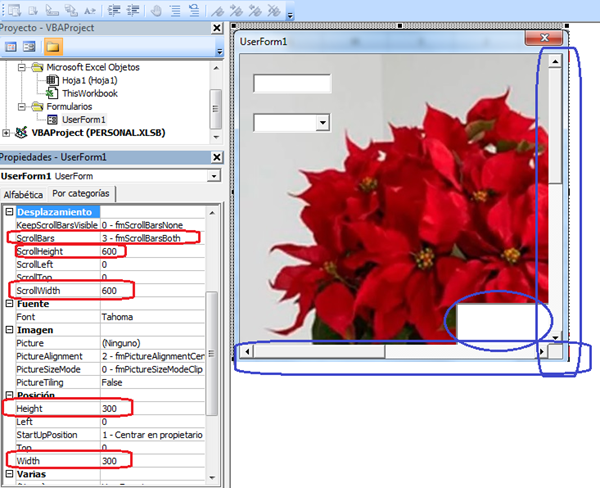This screenshot has height=488, width=600.
Task: Select UserForm1 in the project tree
Action: [x=83, y=120]
